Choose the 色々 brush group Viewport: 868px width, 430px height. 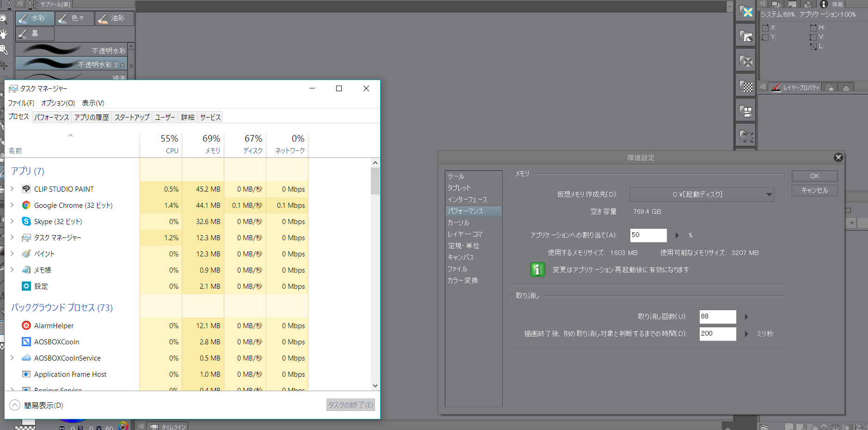coord(74,19)
